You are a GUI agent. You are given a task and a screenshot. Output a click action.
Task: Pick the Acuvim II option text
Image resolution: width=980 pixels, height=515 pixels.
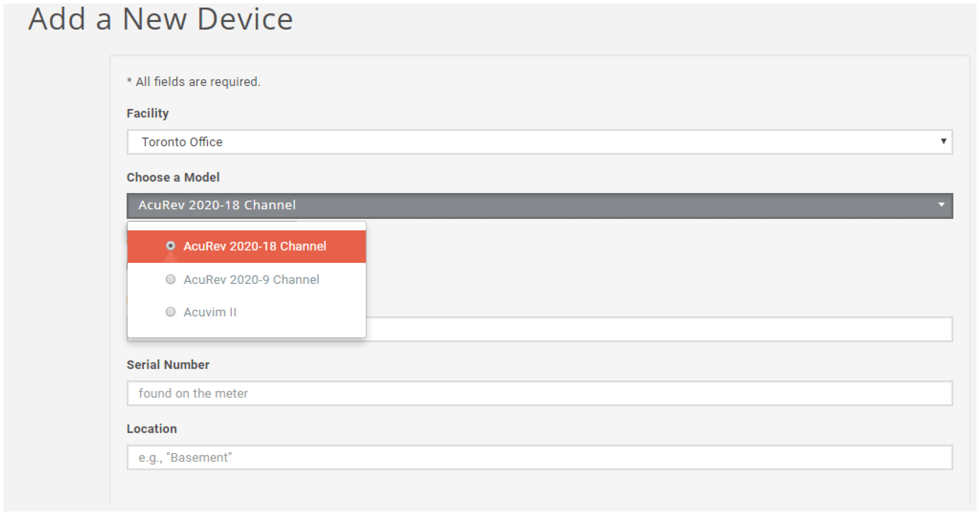pos(210,312)
